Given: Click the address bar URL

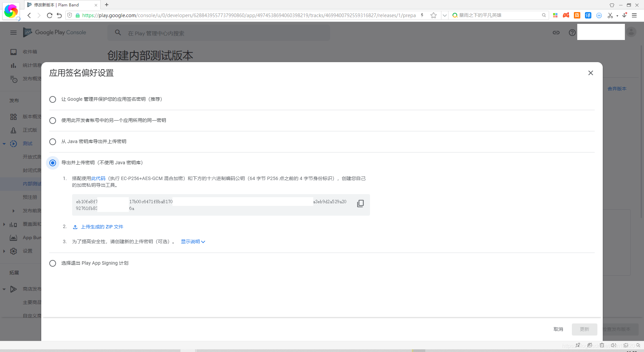Looking at the screenshot, I should click(x=249, y=15).
